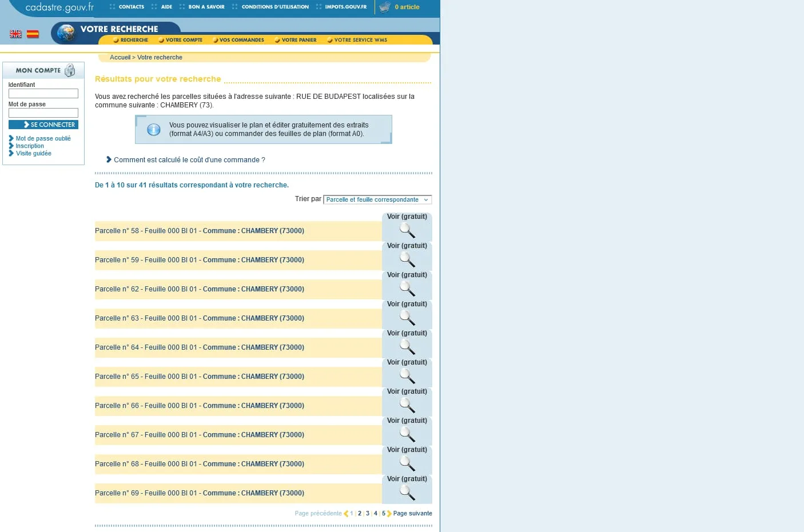Switch site language to English flag
Viewport: 804px width, 532px height.
pos(15,34)
